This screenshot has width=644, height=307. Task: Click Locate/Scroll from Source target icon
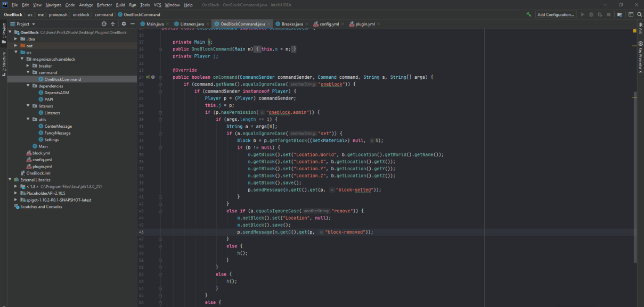tap(104, 24)
